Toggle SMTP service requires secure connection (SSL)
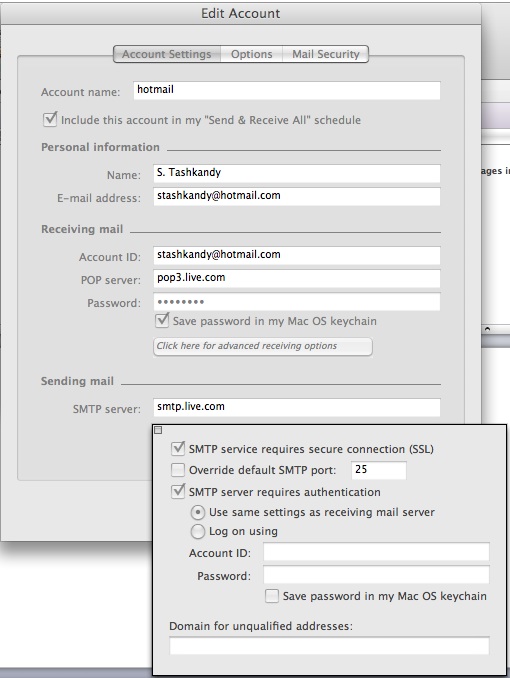The image size is (510, 678). (x=178, y=448)
